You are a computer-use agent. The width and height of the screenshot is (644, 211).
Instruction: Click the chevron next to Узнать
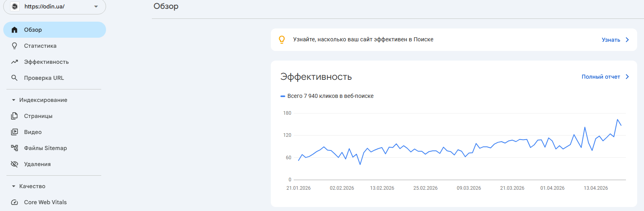tap(627, 40)
